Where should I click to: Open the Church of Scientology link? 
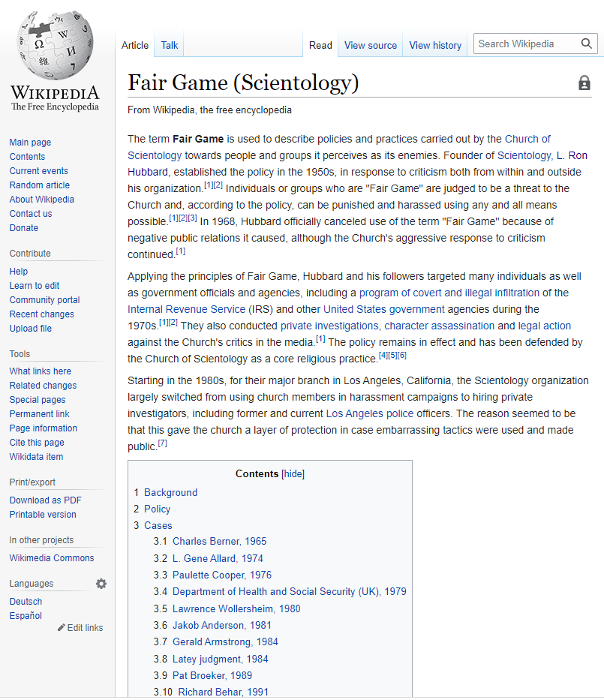[527, 139]
